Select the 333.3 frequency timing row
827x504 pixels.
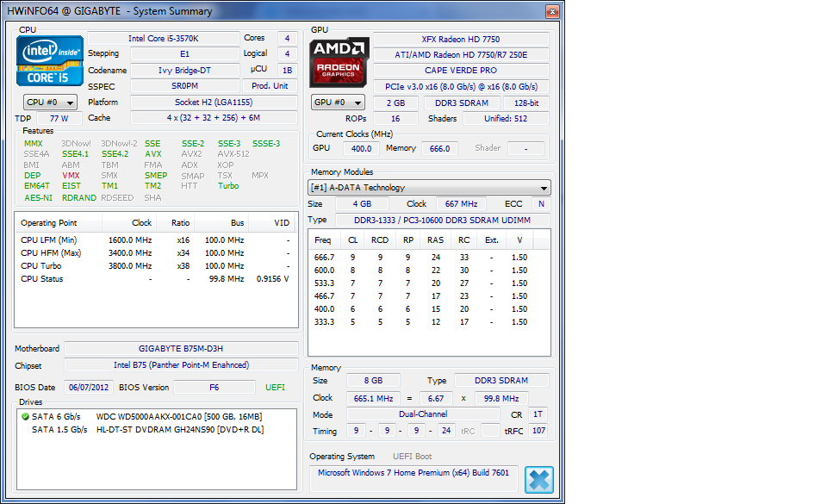coord(429,322)
